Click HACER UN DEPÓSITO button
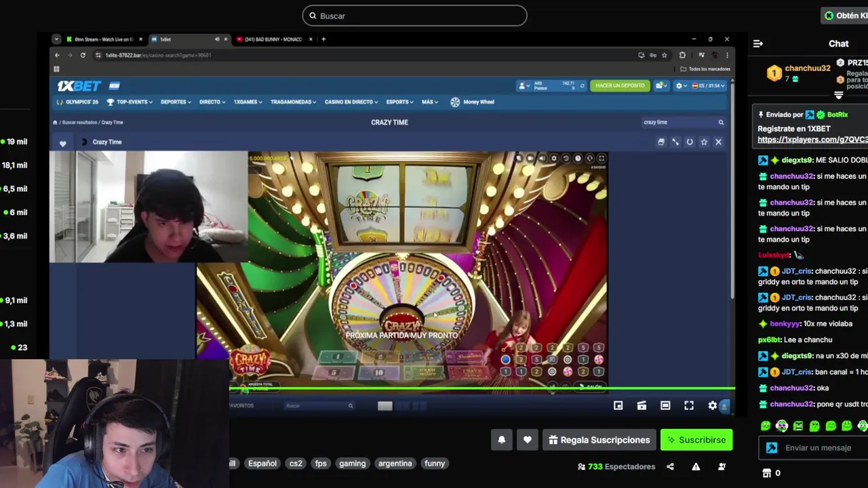Screen dimensions: 868x488 [x=620, y=86]
